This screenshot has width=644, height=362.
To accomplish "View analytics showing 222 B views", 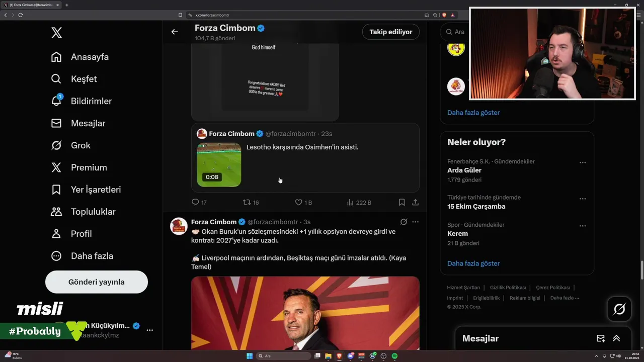I will coord(359,202).
